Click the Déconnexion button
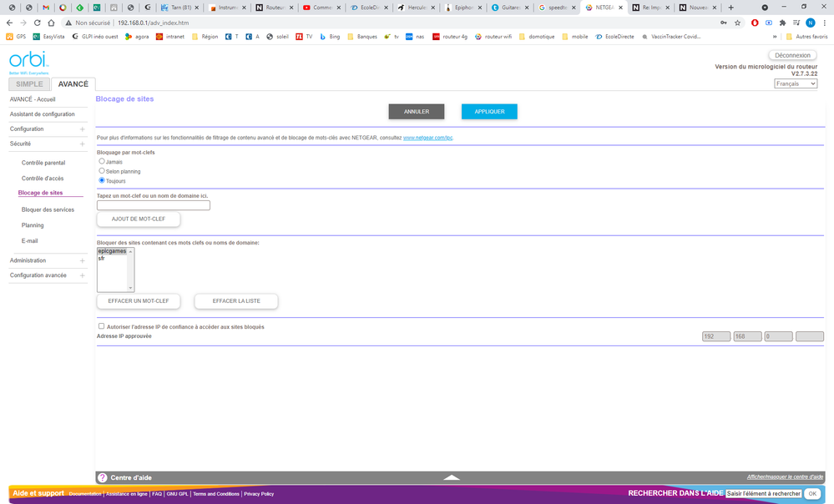 tap(792, 55)
